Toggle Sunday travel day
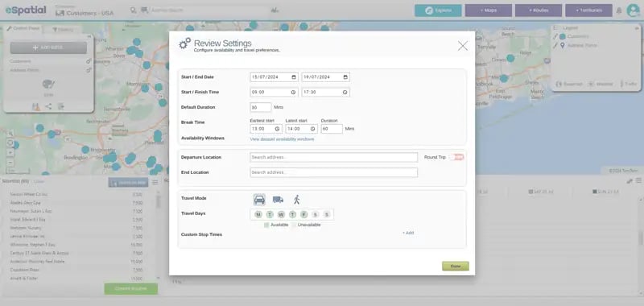The image size is (644, 306). click(x=327, y=214)
